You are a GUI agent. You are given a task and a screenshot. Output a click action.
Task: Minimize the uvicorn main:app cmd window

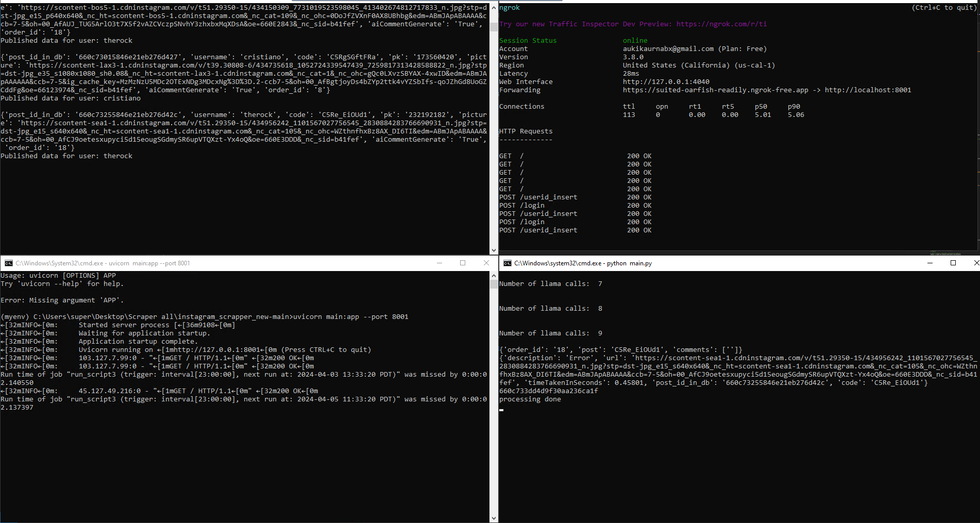tap(440, 263)
